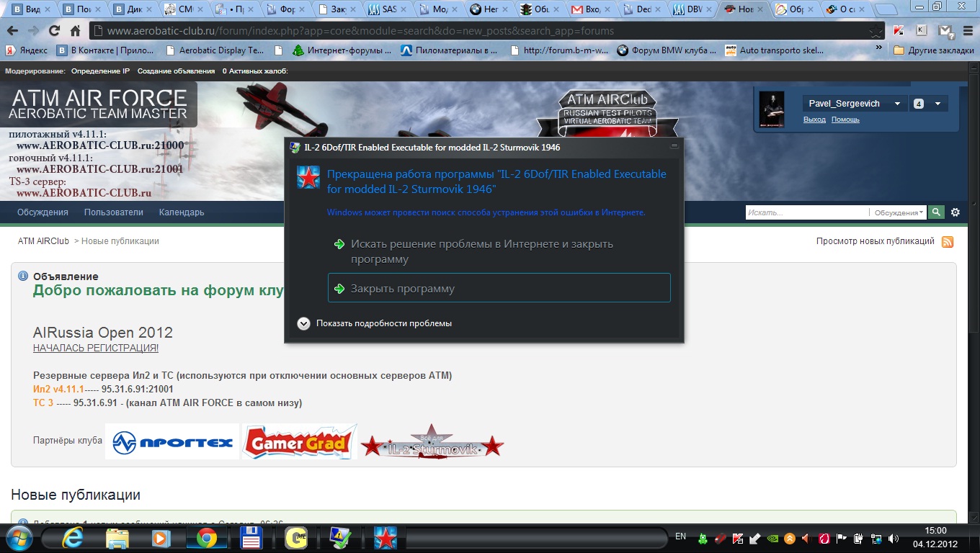Open Internet Explorer from the taskbar

point(72,538)
